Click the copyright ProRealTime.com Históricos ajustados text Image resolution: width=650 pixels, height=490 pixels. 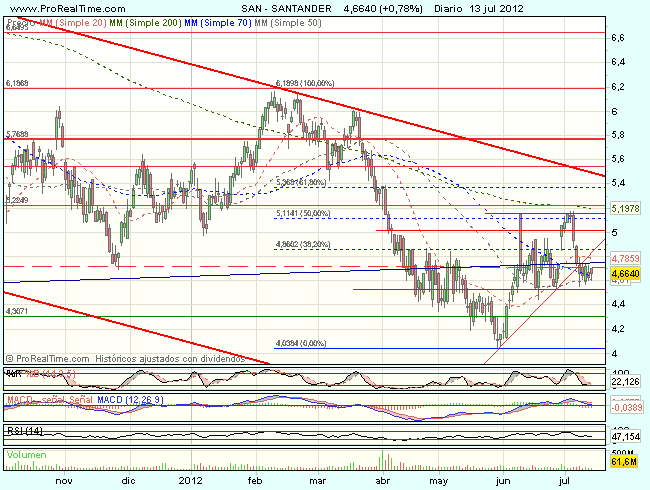(x=126, y=359)
